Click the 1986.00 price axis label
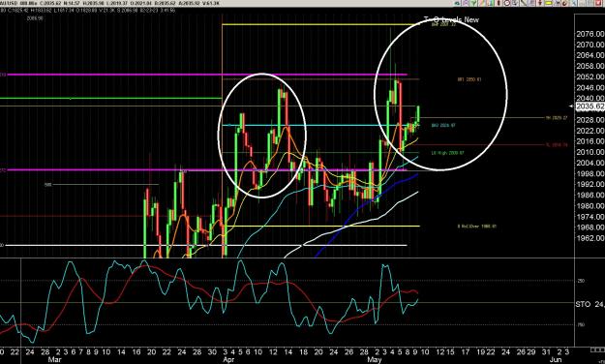Screen dimensions: 605x364 pyautogui.click(x=590, y=195)
